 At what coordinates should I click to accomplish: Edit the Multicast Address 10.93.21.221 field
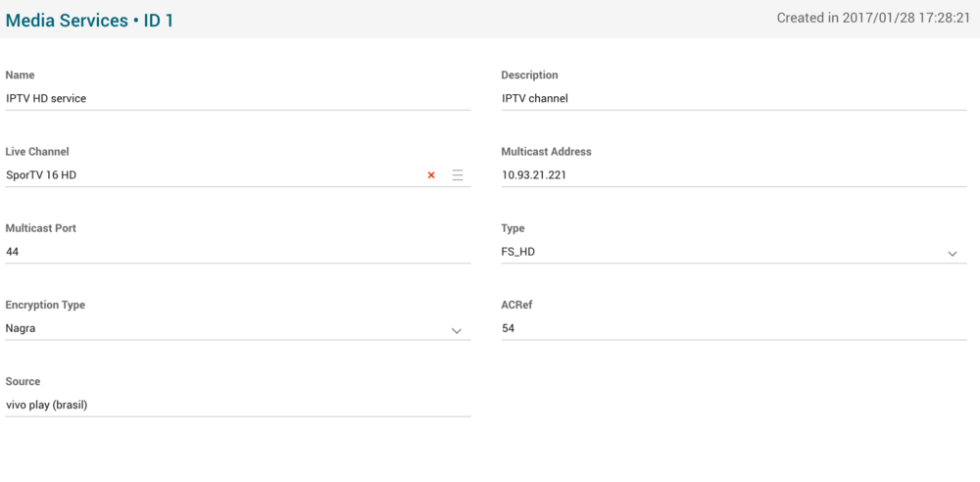(733, 175)
